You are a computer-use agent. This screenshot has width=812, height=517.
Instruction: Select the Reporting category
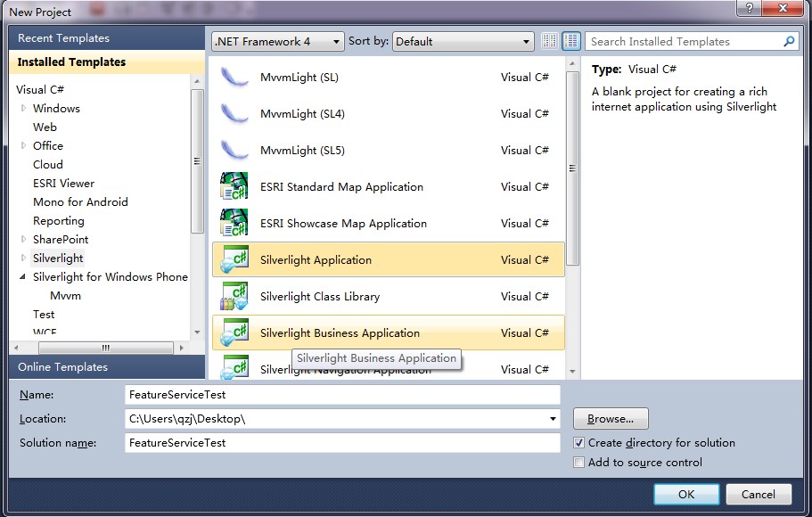point(59,221)
